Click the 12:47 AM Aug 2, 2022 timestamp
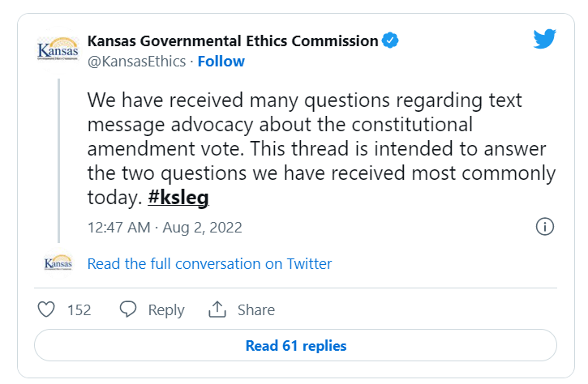 (x=165, y=227)
